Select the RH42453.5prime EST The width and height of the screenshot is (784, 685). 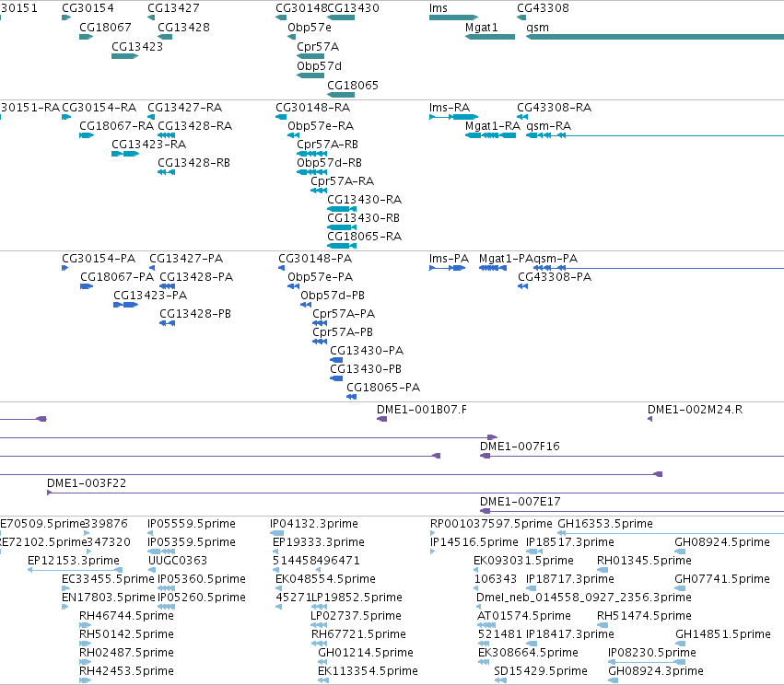coord(85,680)
